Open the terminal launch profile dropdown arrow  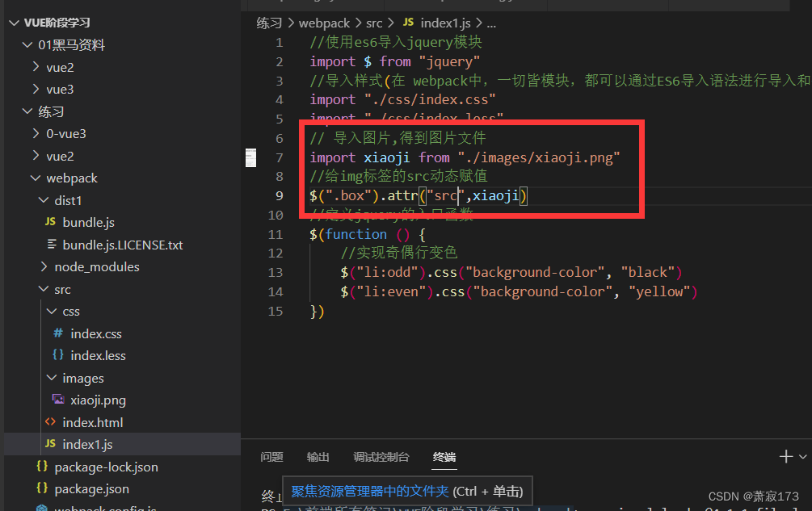point(802,457)
